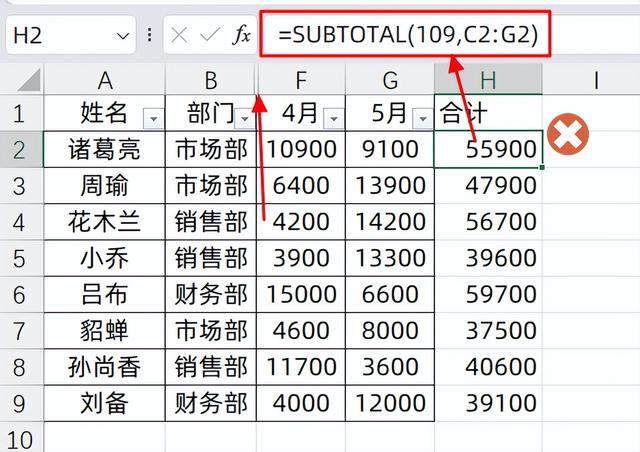The height and width of the screenshot is (452, 640).
Task: Click the cell with value 13300
Action: [x=390, y=258]
